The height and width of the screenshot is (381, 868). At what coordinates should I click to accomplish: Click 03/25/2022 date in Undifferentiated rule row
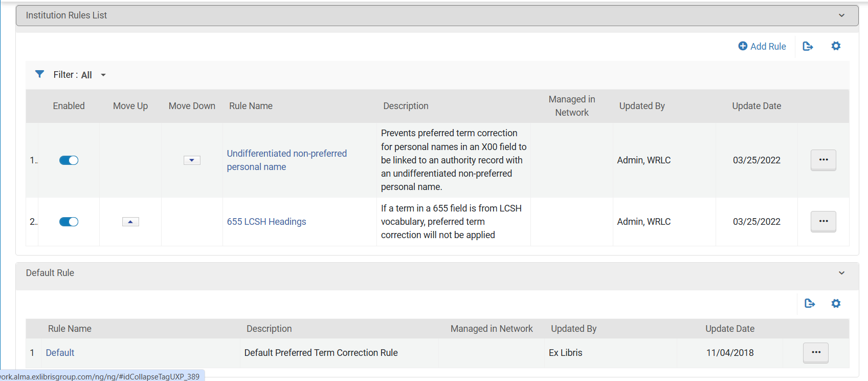click(756, 160)
